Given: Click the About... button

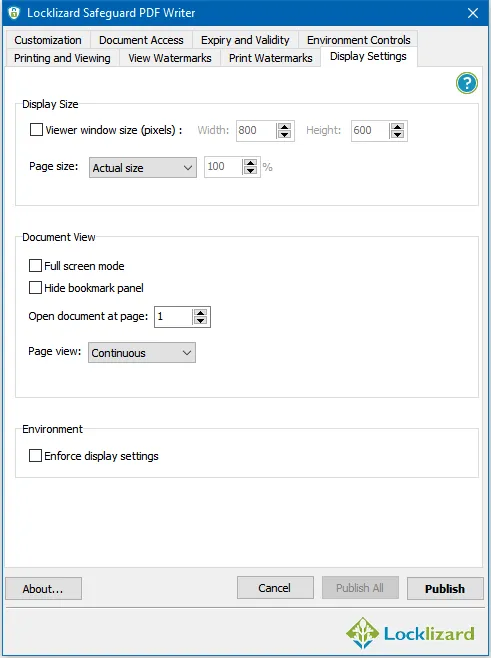Looking at the screenshot, I should tap(43, 588).
